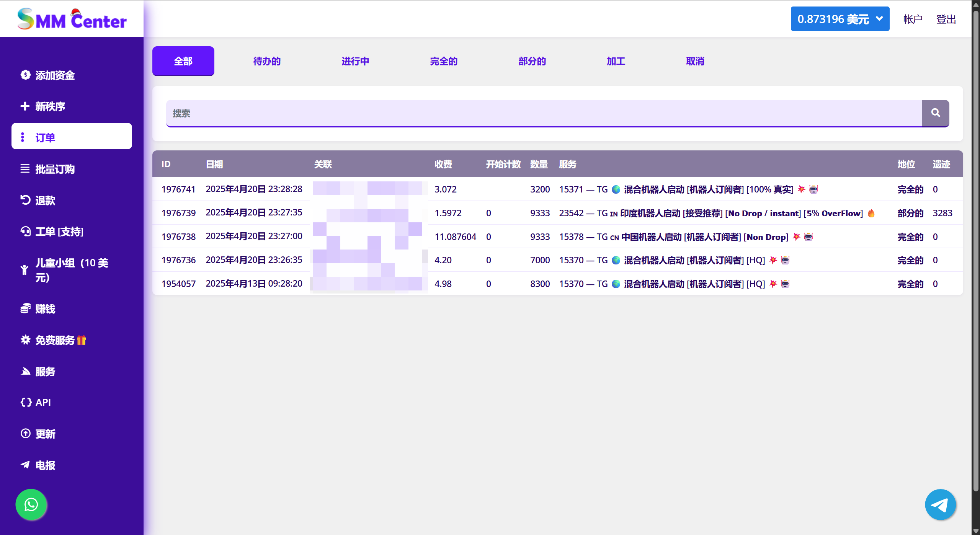Click the SMM Center logo
Screen dimensions: 980x535
click(x=72, y=19)
